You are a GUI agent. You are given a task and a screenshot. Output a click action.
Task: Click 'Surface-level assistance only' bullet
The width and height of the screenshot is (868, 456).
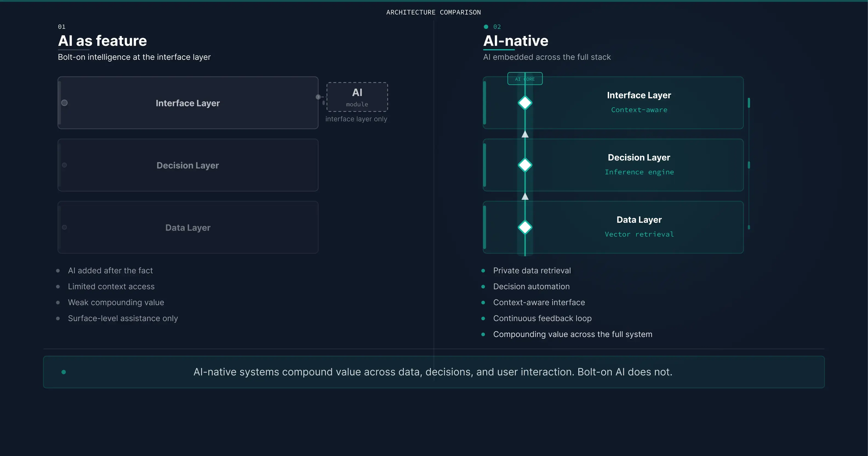[123, 318]
